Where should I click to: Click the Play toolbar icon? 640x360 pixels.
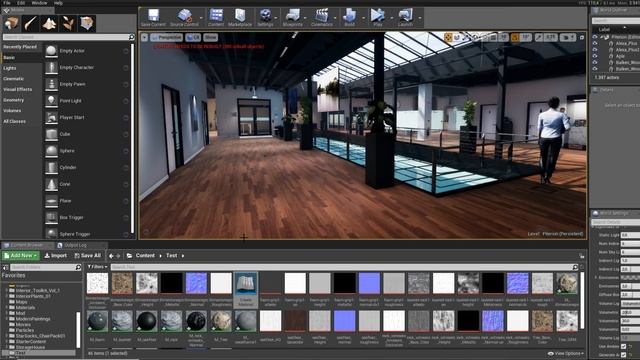point(378,16)
